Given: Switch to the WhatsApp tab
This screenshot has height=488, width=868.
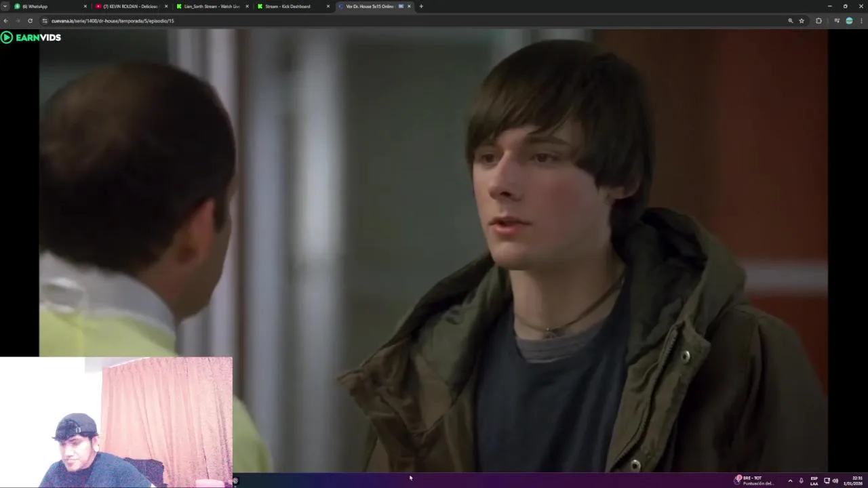Looking at the screenshot, I should 51,6.
